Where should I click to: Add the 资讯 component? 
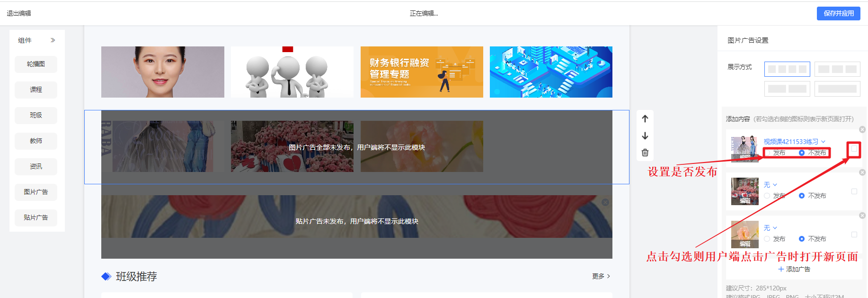(36, 166)
